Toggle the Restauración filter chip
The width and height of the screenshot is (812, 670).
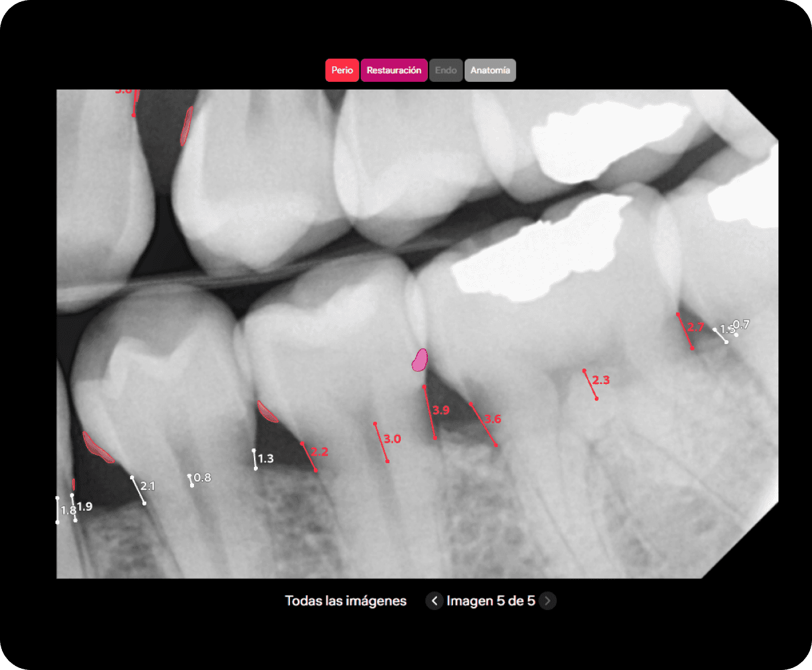click(394, 70)
